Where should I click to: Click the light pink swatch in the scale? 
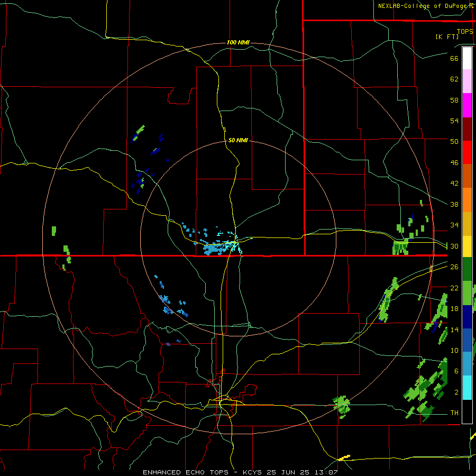[467, 81]
